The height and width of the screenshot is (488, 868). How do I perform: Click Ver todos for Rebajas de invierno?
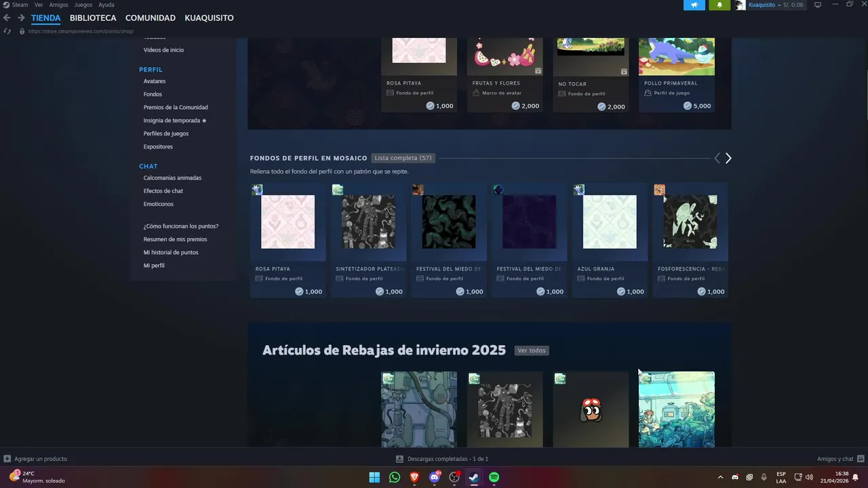tap(532, 350)
